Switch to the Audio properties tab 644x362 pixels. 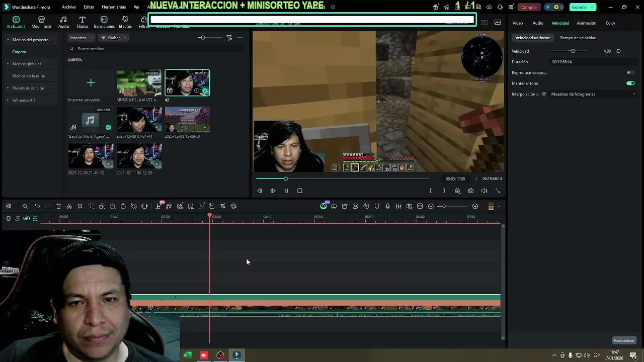(x=538, y=23)
